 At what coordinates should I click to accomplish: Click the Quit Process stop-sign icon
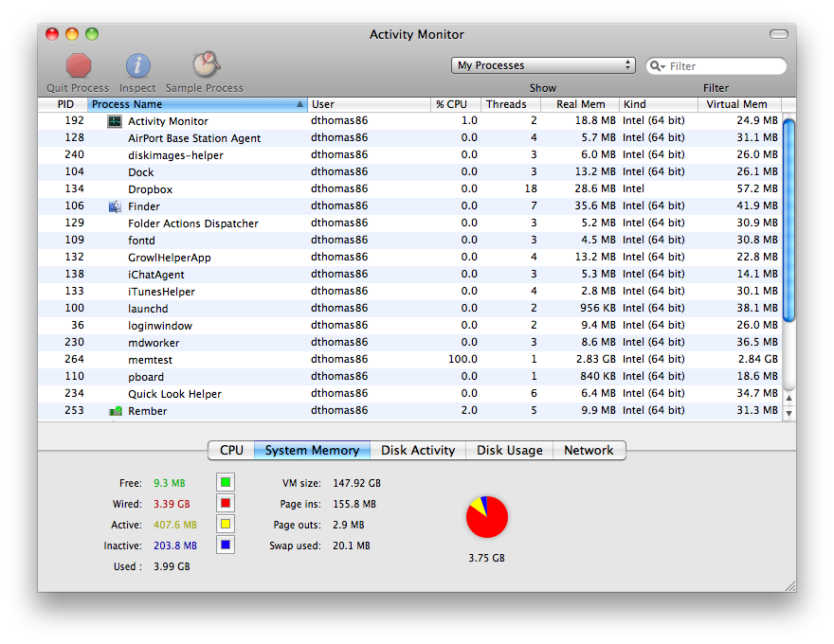[x=78, y=65]
